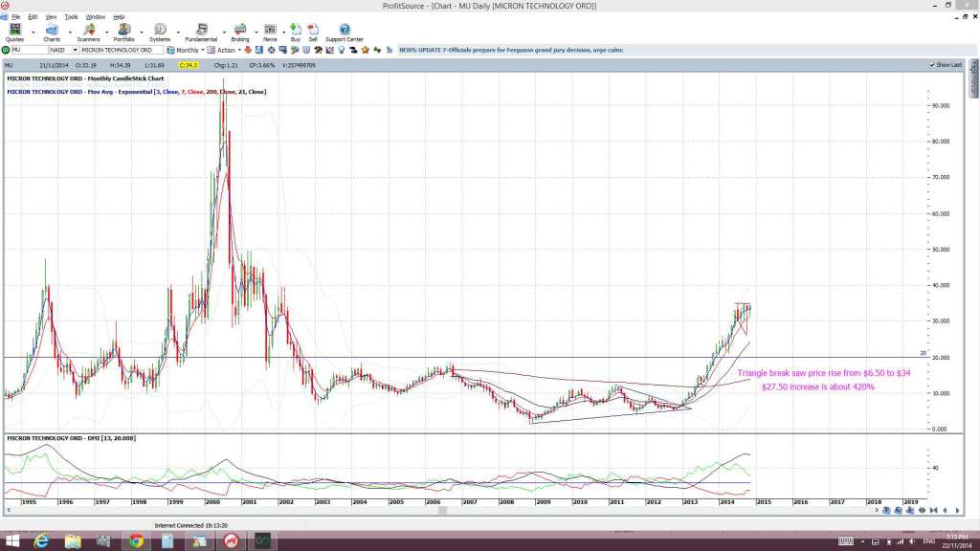Open the Broking toolbar button
This screenshot has width=980, height=551.
click(x=240, y=33)
